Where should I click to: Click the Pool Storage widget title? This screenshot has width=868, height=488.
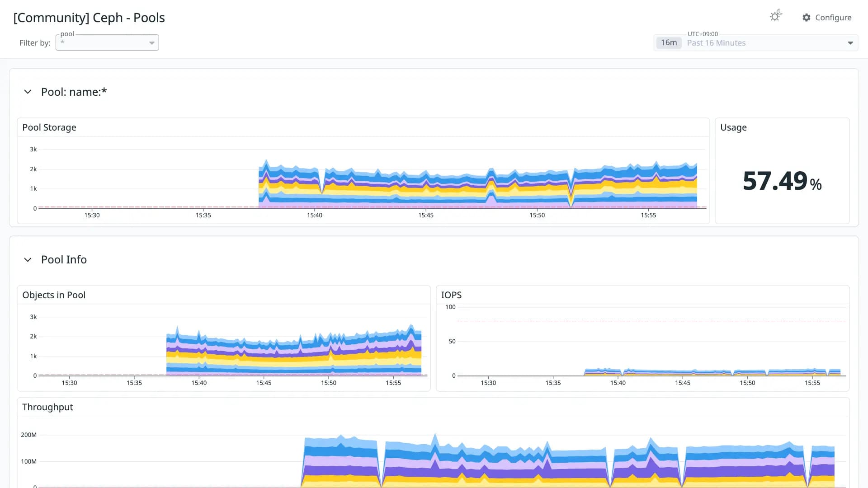pos(49,127)
